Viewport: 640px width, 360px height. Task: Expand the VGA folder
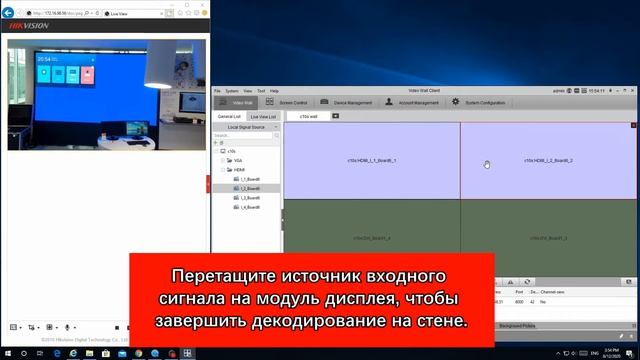pyautogui.click(x=223, y=160)
